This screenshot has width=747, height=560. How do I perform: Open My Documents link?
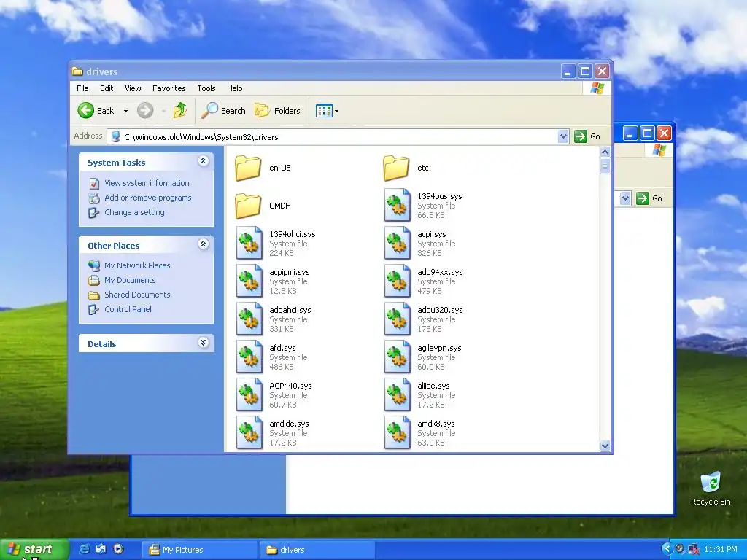click(130, 280)
